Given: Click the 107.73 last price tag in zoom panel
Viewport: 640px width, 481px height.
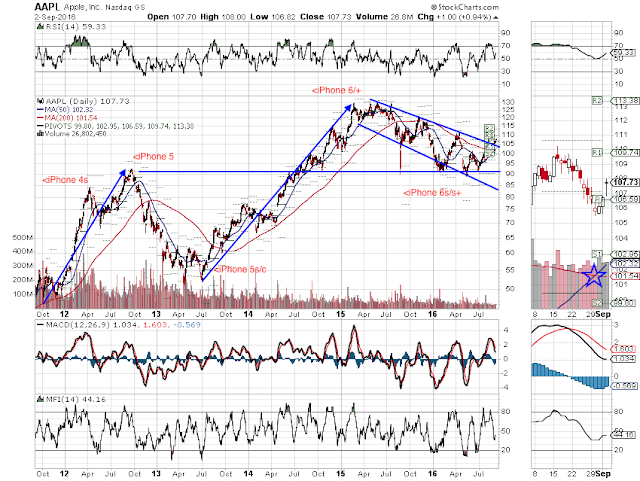Looking at the screenshot, I should pos(625,182).
